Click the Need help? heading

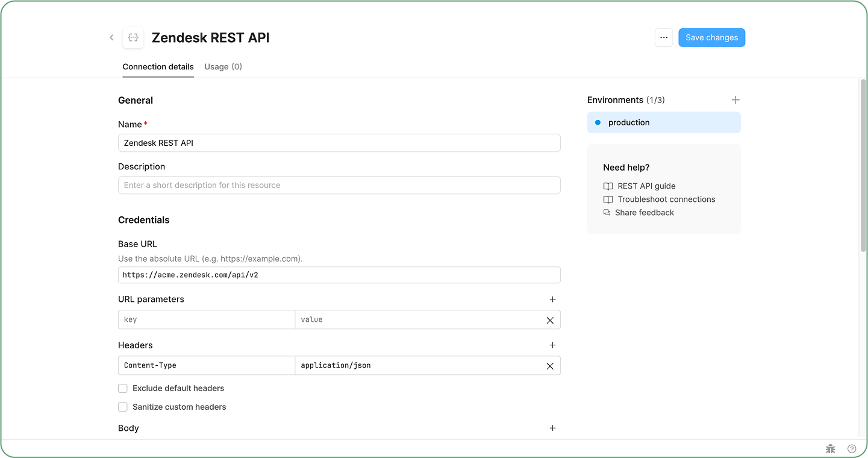pos(626,168)
